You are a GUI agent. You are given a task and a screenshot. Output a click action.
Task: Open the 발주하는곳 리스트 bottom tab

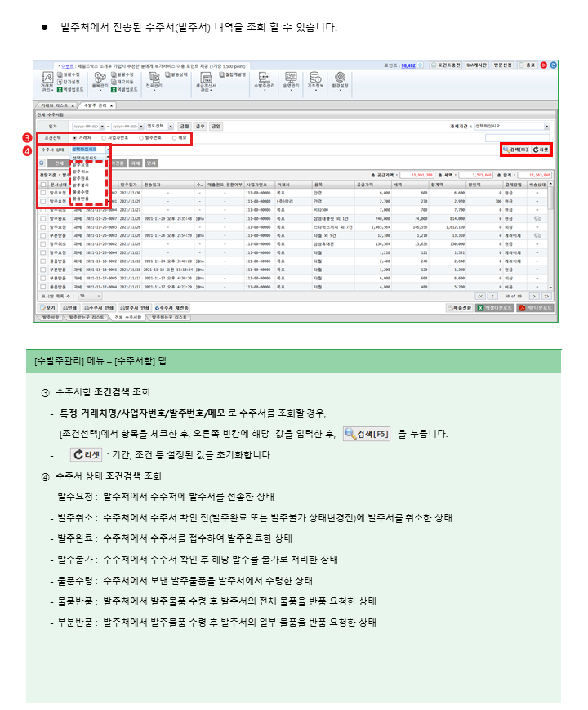169,318
